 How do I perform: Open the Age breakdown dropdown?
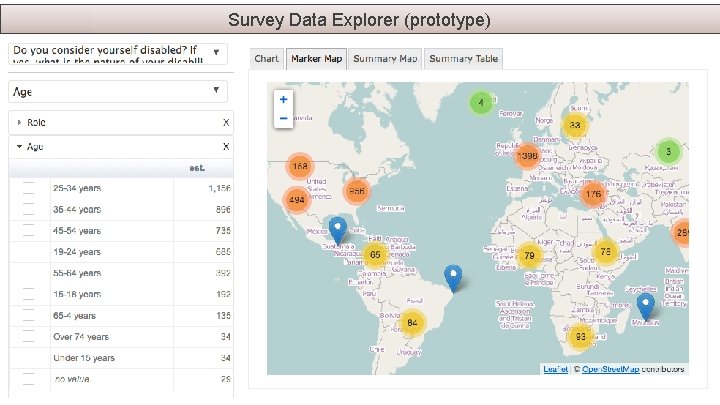[118, 91]
